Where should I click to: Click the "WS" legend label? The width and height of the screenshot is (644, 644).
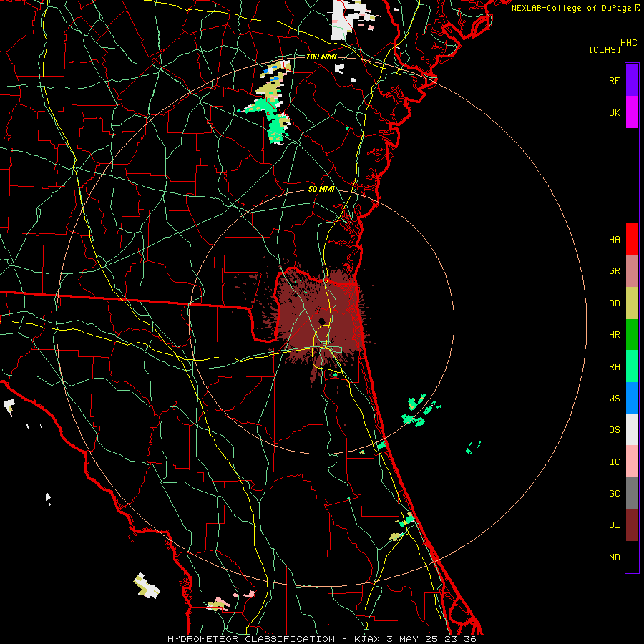(x=614, y=399)
